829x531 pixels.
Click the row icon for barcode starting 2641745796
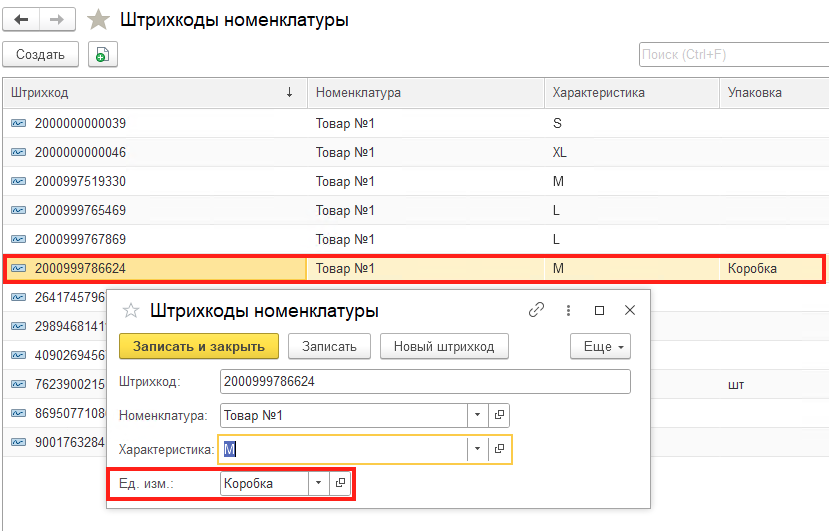click(19, 297)
